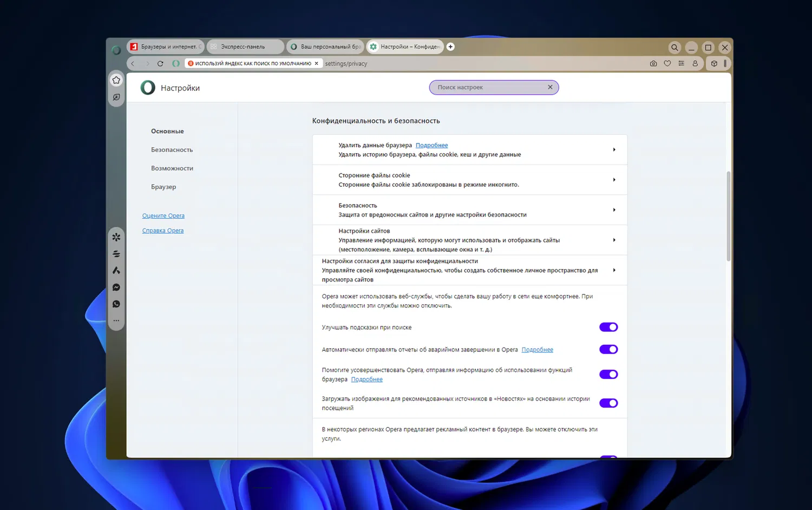The width and height of the screenshot is (812, 510).
Task: Open the Opera main menu logo
Action: point(116,50)
